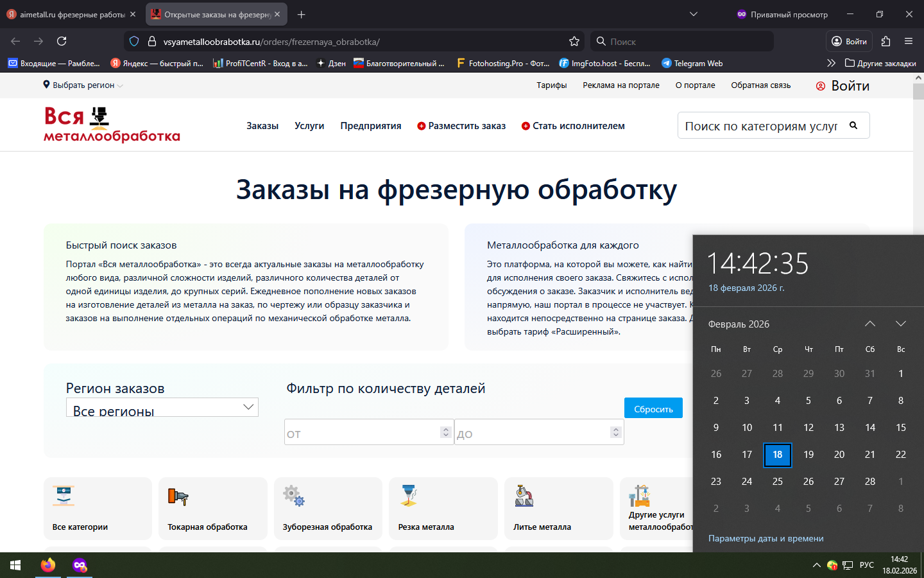924x578 pixels.
Task: Switch to the aimetall.ru browser tab
Action: click(x=71, y=14)
